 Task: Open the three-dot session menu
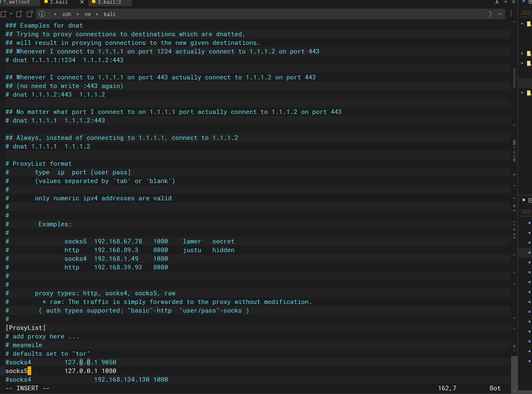click(x=511, y=14)
